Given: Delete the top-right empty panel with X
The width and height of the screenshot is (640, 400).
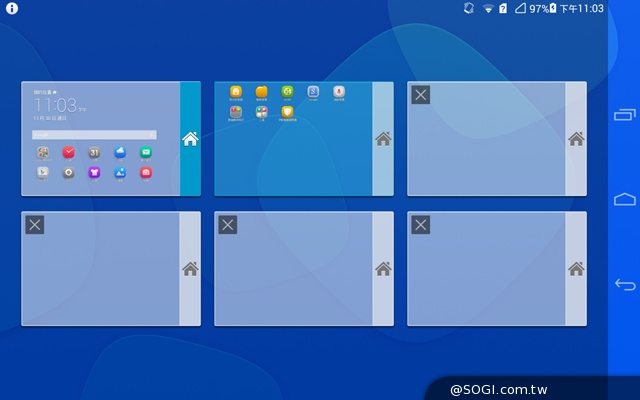Looking at the screenshot, I should tap(421, 95).
